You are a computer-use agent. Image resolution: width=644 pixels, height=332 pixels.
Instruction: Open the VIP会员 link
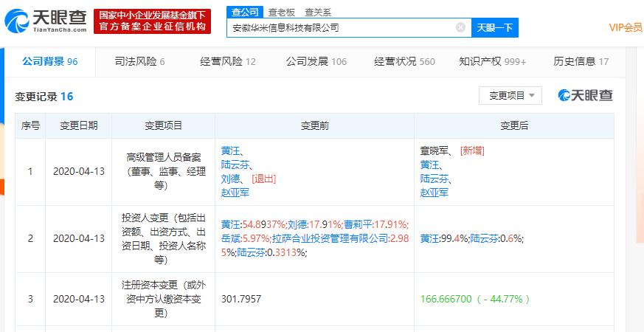pos(625,28)
